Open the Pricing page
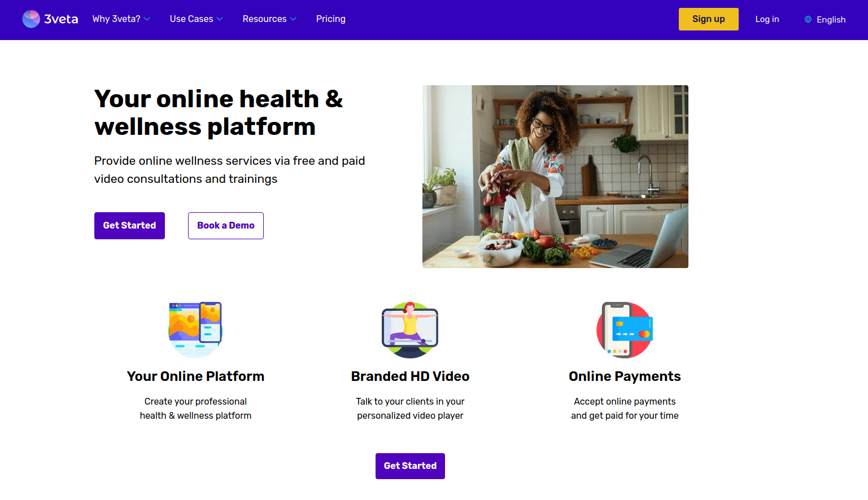868x500 pixels. tap(331, 19)
